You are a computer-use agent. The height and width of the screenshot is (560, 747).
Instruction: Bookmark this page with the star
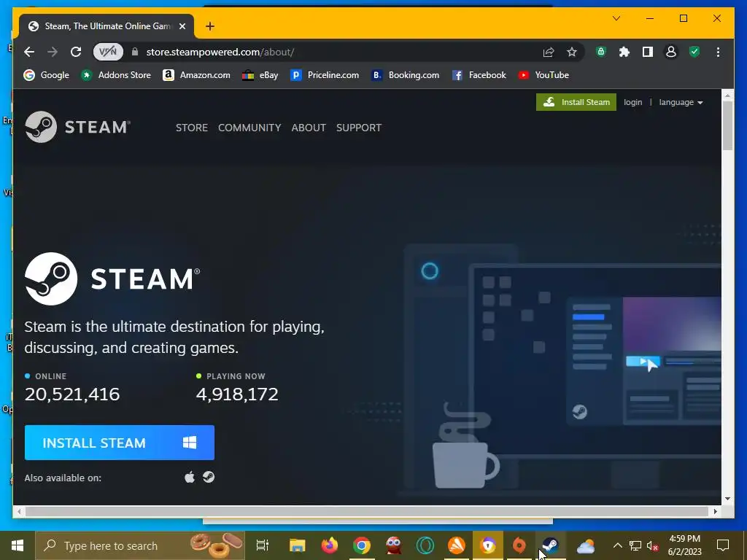[x=572, y=52]
